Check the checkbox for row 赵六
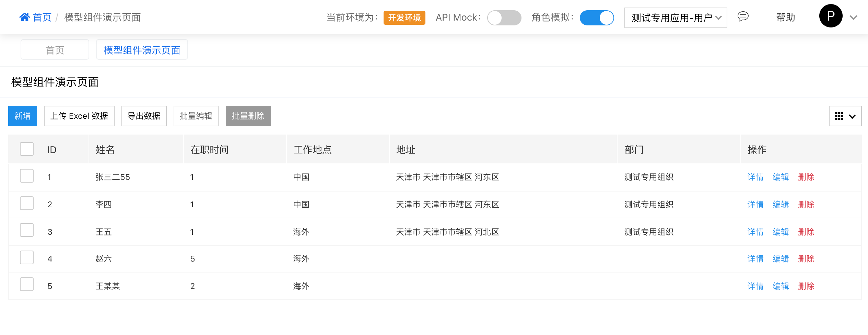 point(27,257)
